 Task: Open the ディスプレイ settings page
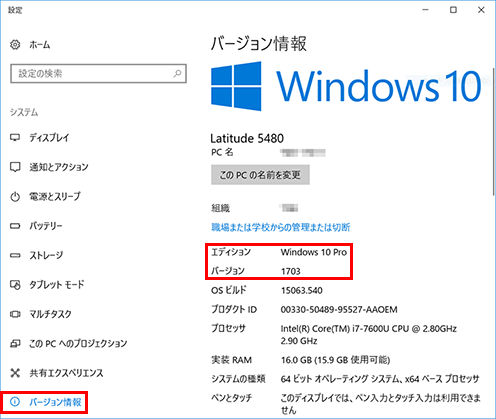pos(49,137)
